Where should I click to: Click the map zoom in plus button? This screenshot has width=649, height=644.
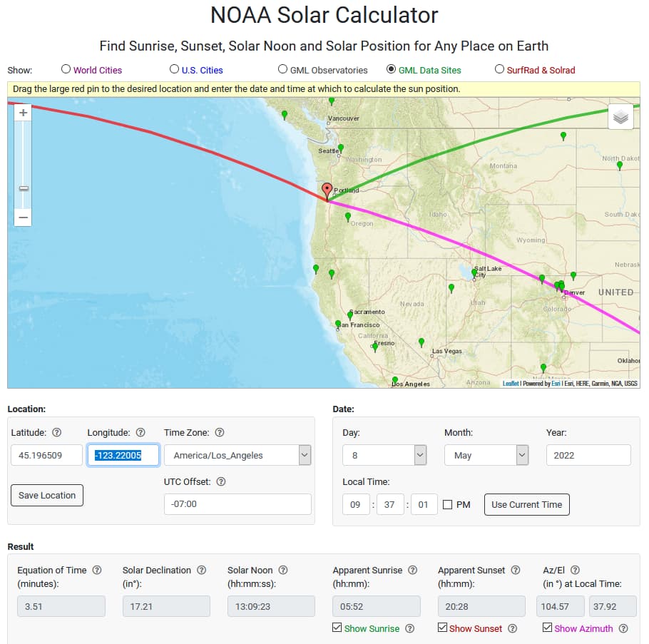tap(23, 113)
